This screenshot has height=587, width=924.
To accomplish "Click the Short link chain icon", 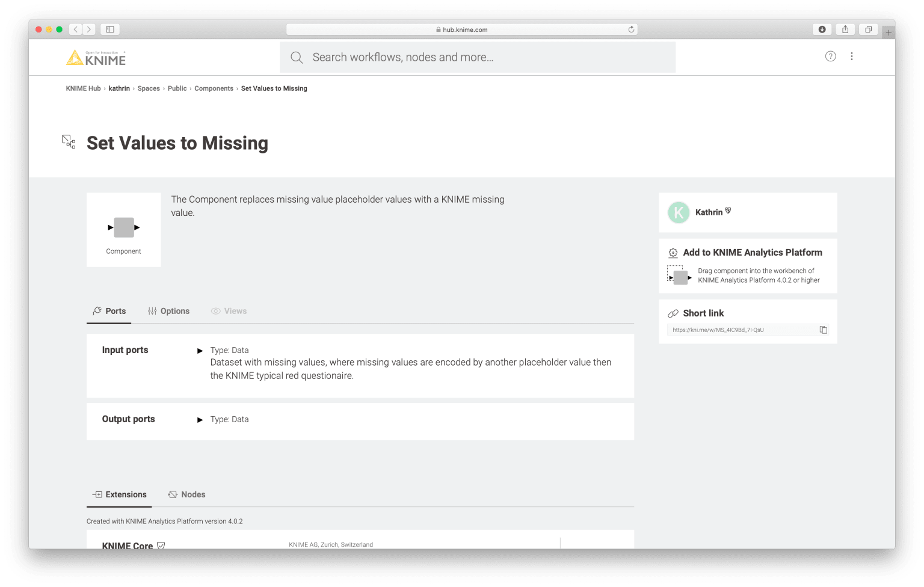I will coord(673,313).
